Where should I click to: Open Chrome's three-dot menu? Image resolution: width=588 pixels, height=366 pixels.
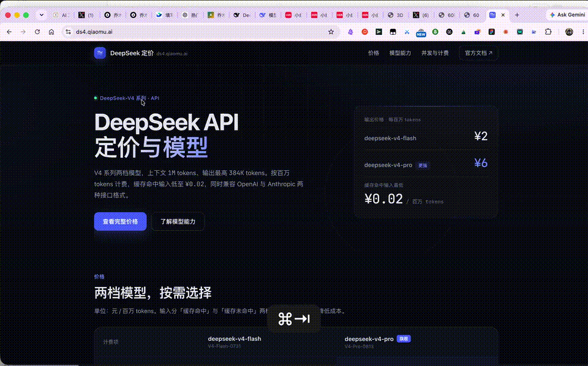tap(582, 32)
